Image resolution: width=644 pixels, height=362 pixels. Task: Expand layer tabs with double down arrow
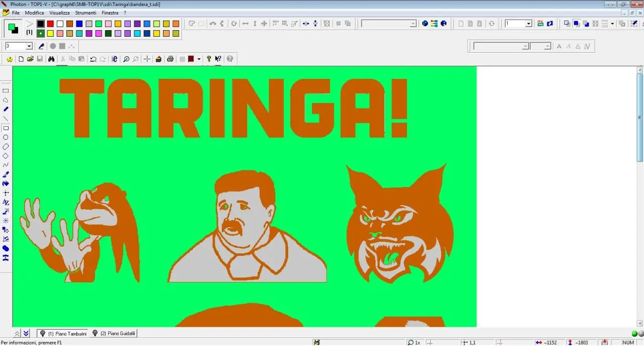coord(26,333)
